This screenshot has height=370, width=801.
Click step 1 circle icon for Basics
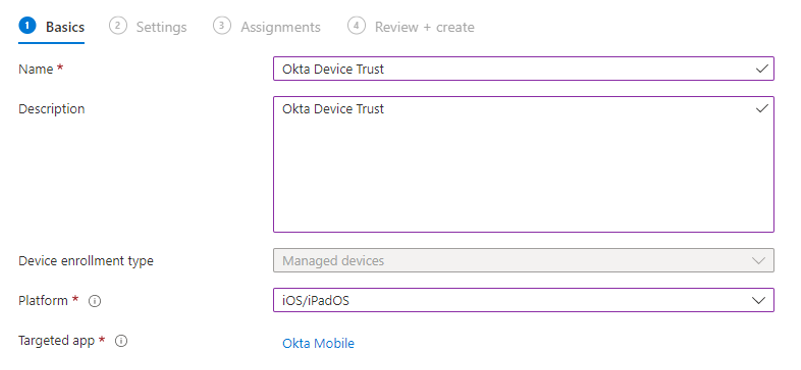click(x=27, y=26)
